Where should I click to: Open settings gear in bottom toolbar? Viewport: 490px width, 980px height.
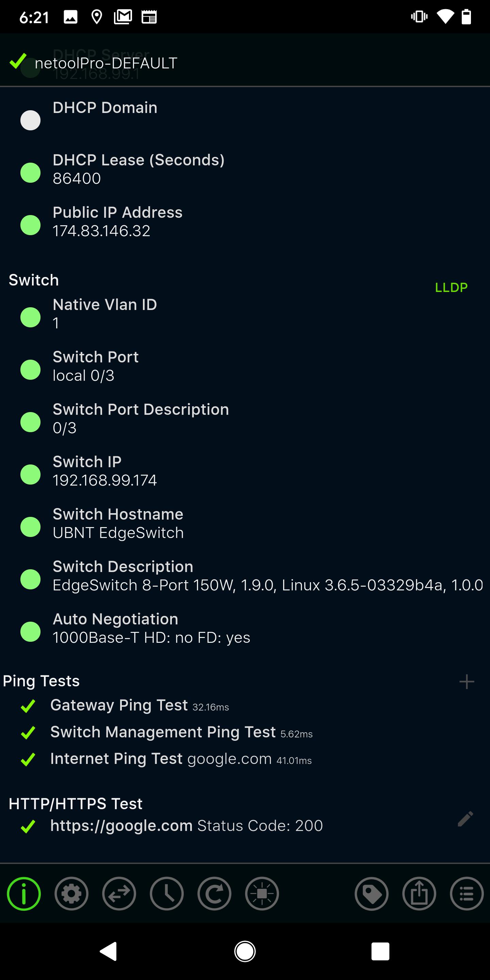click(x=71, y=894)
